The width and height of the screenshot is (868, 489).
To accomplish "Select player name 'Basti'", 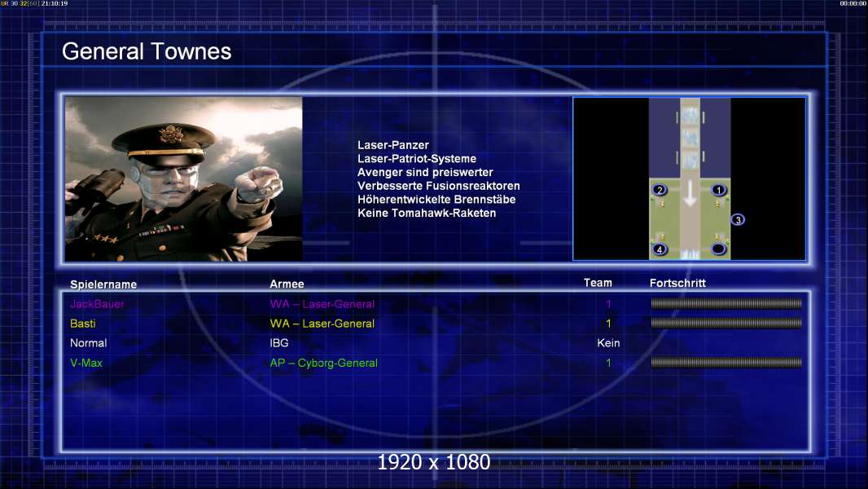I will (82, 324).
